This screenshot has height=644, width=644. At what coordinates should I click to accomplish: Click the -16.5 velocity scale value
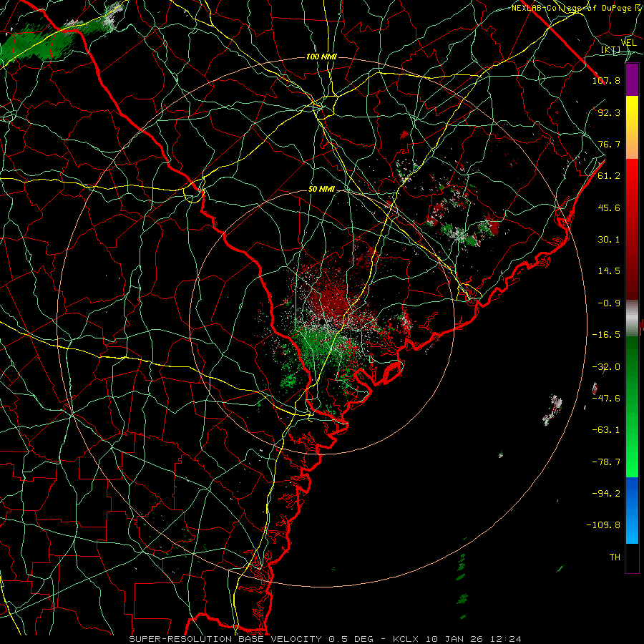[x=606, y=335]
